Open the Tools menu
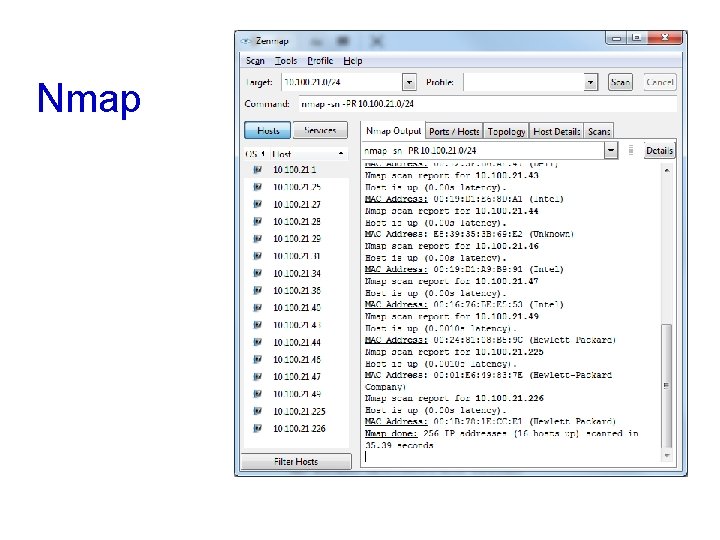The width and height of the screenshot is (720, 540). tap(286, 61)
